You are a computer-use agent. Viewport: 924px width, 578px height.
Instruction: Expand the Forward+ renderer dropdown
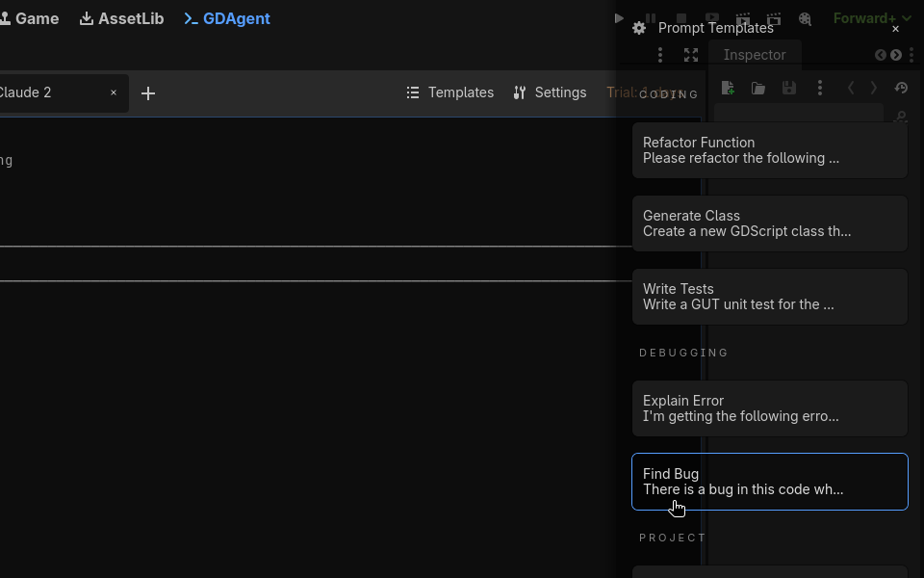(872, 18)
